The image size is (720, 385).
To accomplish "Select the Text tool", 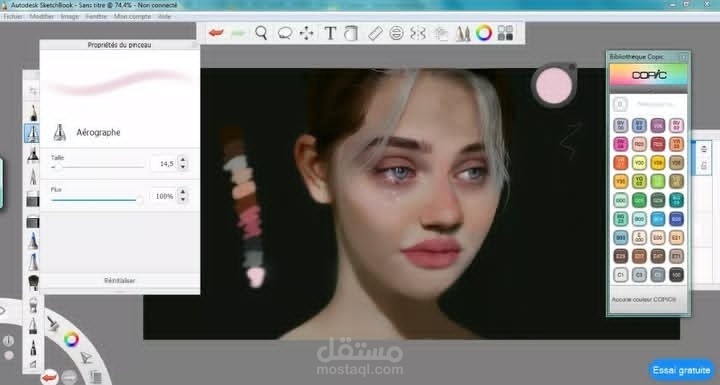I will coord(330,33).
